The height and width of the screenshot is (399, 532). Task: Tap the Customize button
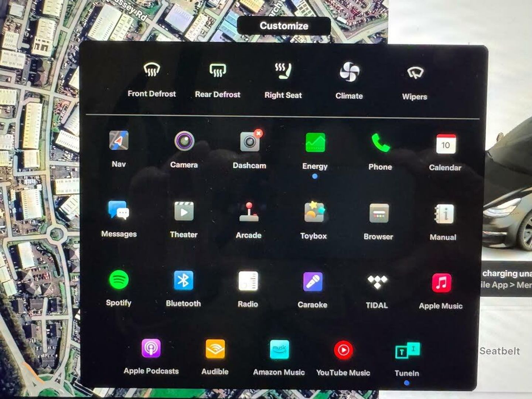click(284, 26)
